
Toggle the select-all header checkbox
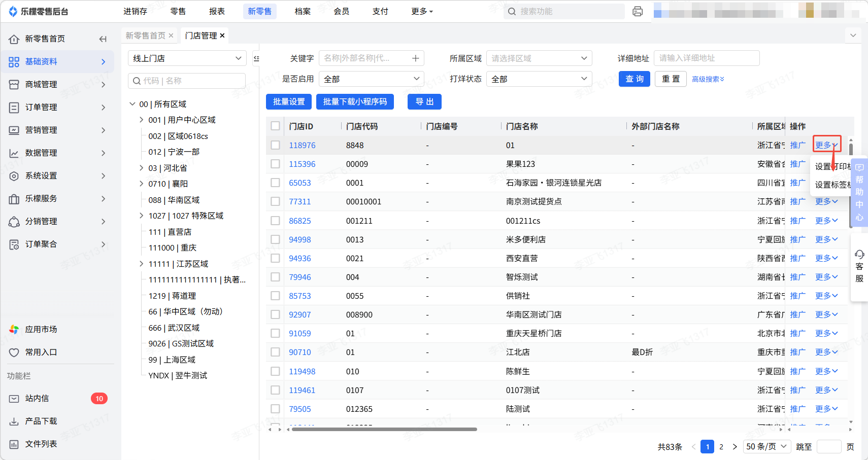[x=275, y=126]
